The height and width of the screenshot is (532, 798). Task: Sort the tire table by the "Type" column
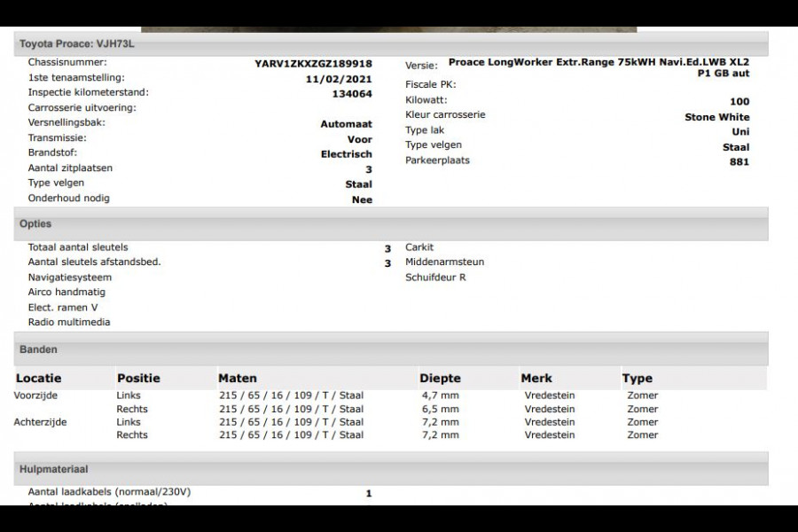click(635, 378)
